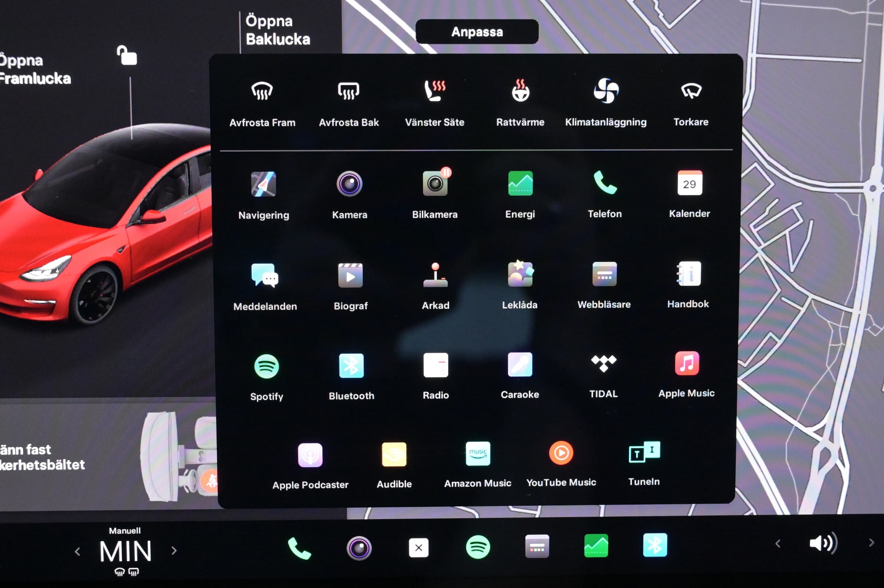The height and width of the screenshot is (588, 884).
Task: Toggle Rattvärme steering wheel heat
Action: point(520,103)
